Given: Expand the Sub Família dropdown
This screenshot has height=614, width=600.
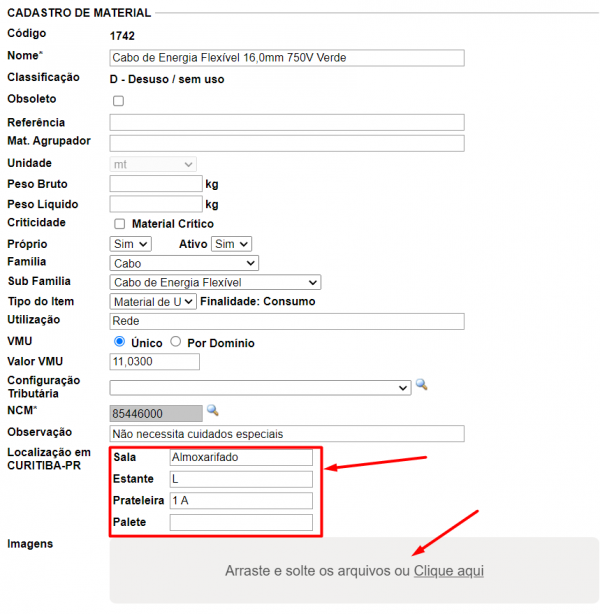Looking at the screenshot, I should (x=215, y=282).
